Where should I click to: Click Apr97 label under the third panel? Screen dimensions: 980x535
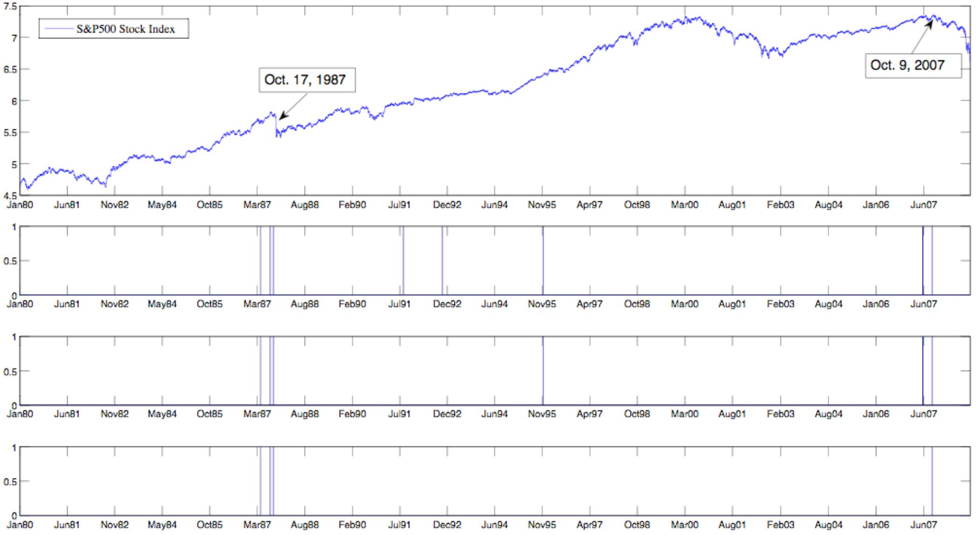[590, 414]
